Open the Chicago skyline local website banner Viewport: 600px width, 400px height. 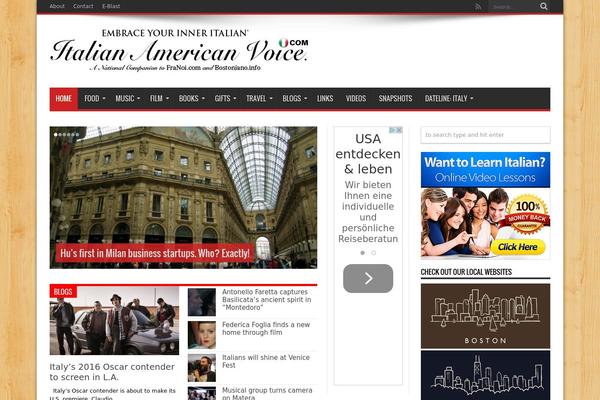(485, 376)
